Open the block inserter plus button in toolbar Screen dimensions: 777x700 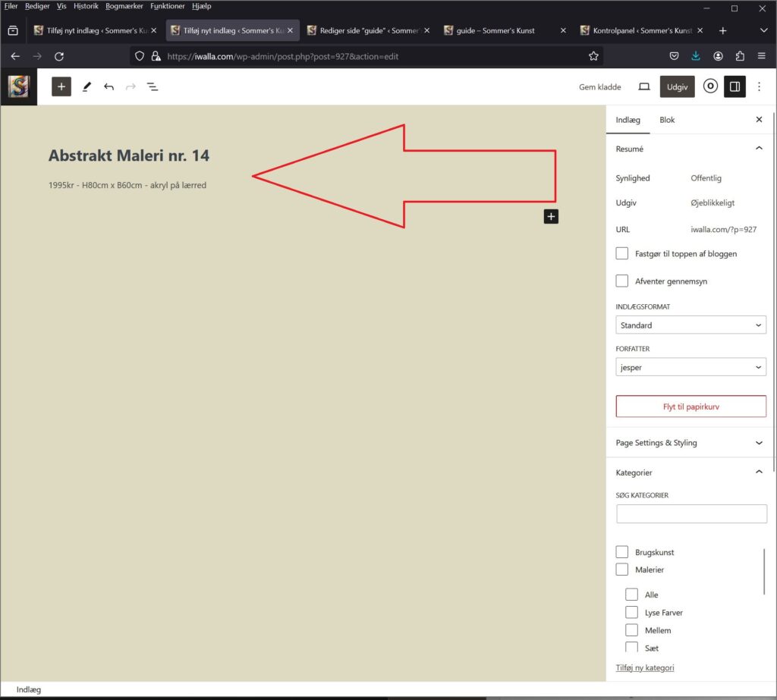61,86
